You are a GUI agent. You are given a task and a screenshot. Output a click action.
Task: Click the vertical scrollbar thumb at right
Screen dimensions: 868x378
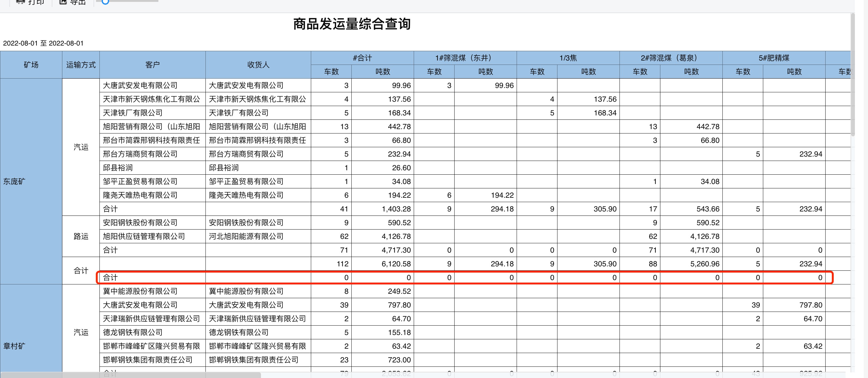(x=853, y=74)
